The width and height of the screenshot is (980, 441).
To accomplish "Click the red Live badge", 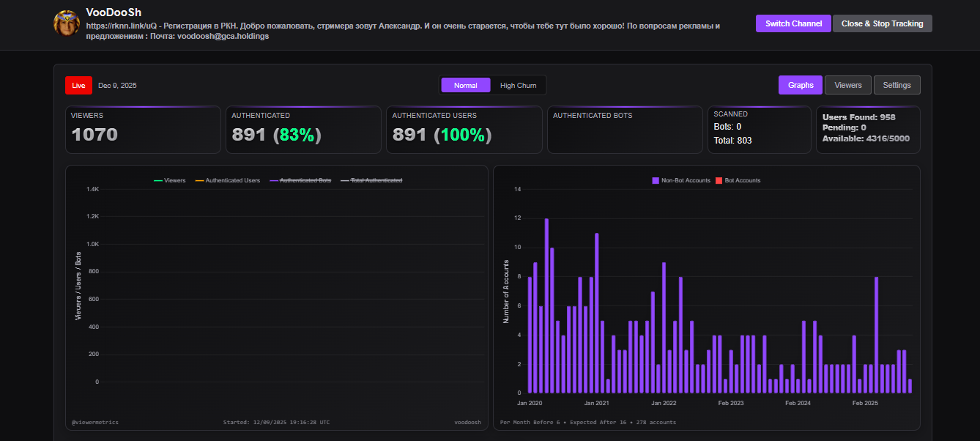I will click(78, 85).
